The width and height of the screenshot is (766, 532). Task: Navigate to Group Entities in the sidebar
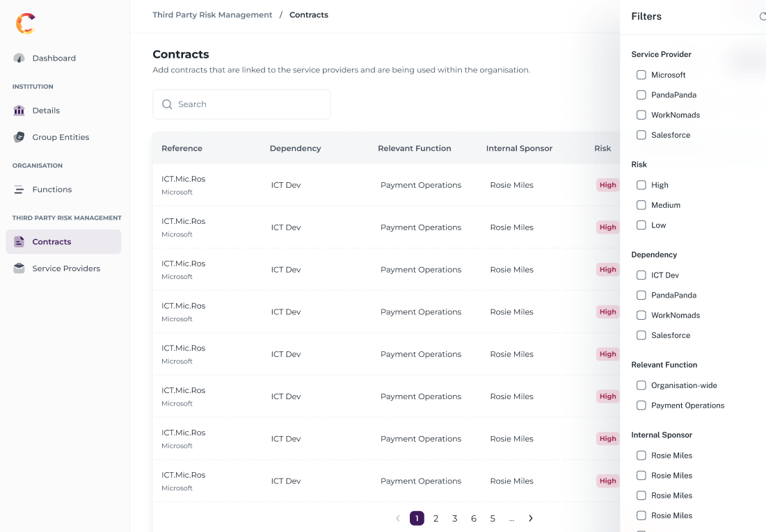(61, 138)
